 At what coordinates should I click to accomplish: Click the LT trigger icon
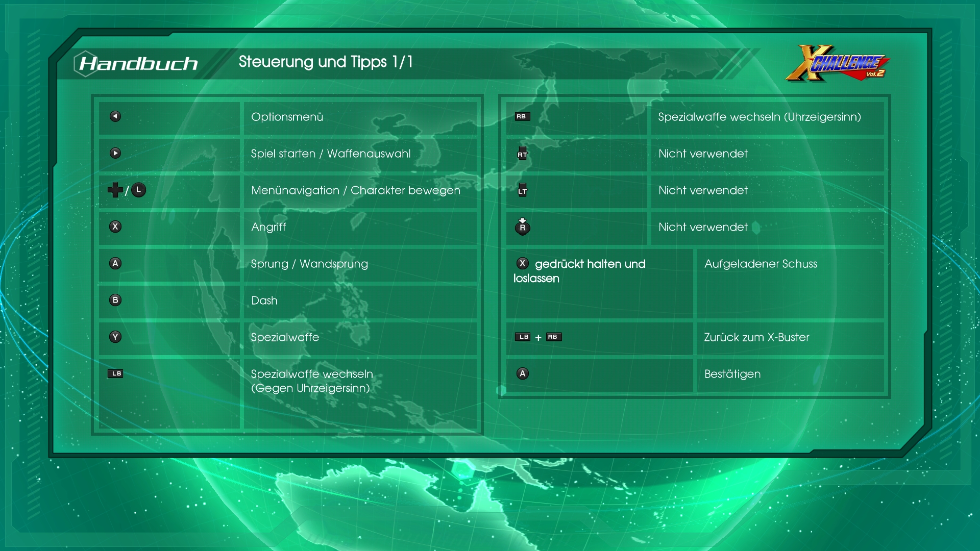click(522, 190)
